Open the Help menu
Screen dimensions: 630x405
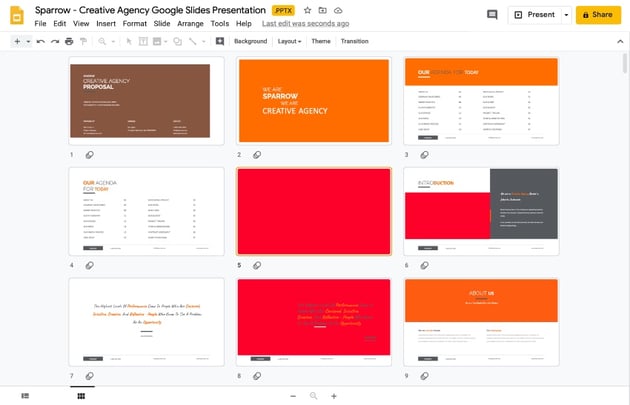[x=243, y=24]
